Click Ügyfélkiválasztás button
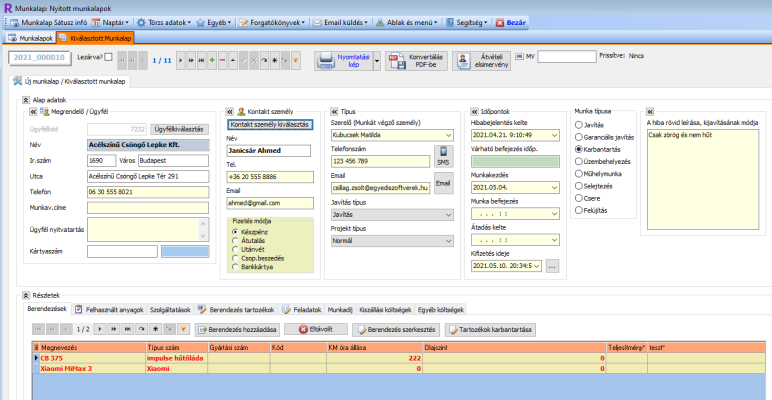The height and width of the screenshot is (400, 772). pyautogui.click(x=179, y=129)
